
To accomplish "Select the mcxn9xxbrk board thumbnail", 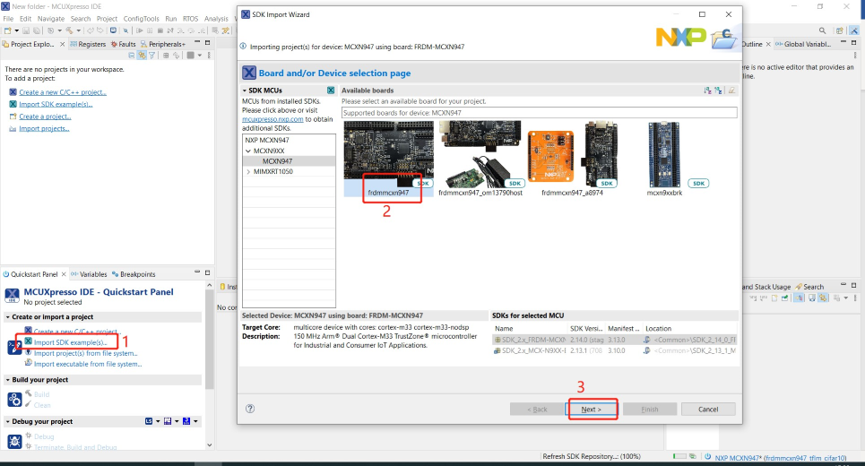I will (x=664, y=159).
